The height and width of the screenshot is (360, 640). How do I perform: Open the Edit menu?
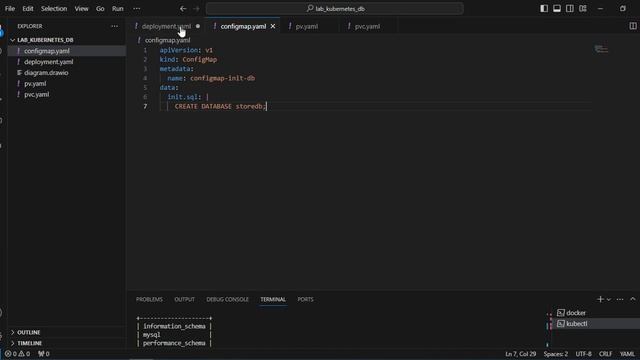[x=28, y=9]
